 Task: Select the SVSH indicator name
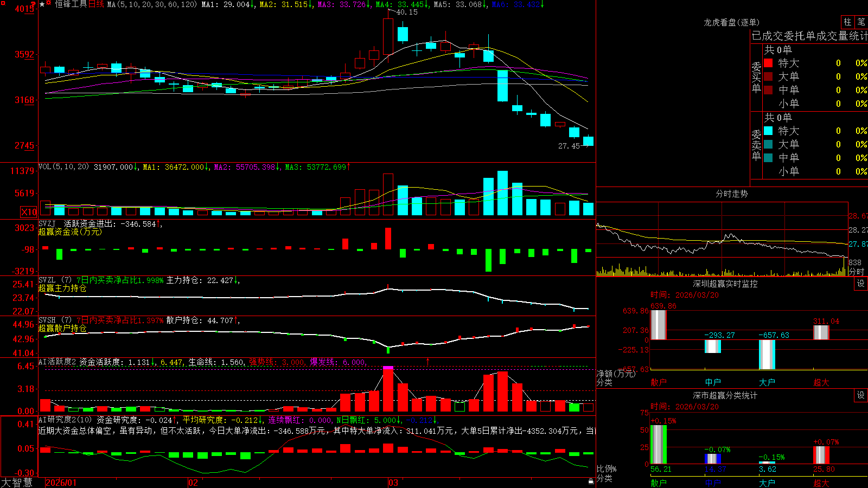point(47,320)
